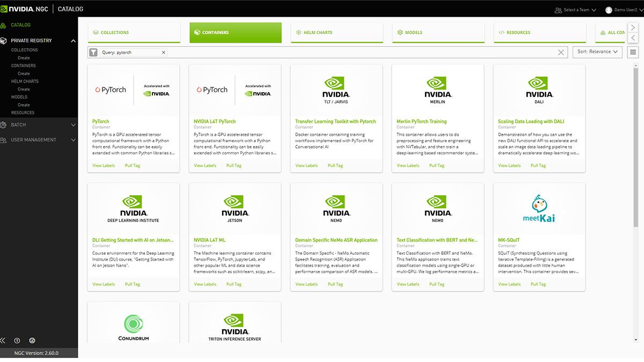Collapse the Private Registry section
This screenshot has height=362, width=644.
74,40
